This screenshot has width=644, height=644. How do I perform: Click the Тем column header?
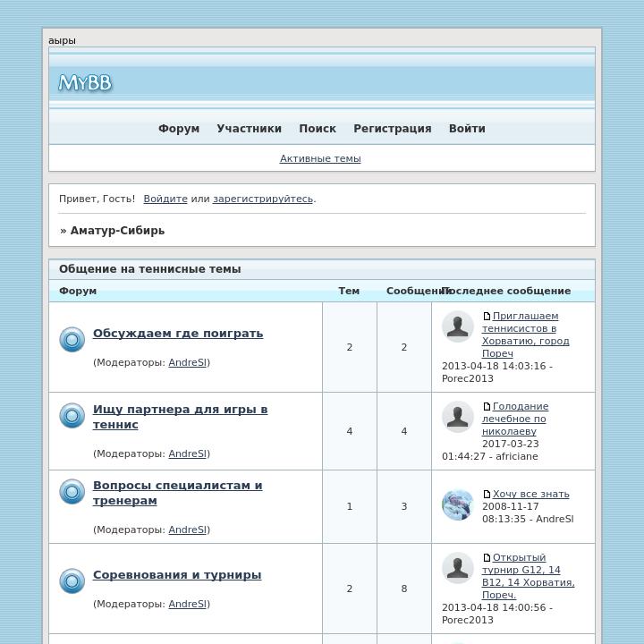349,291
